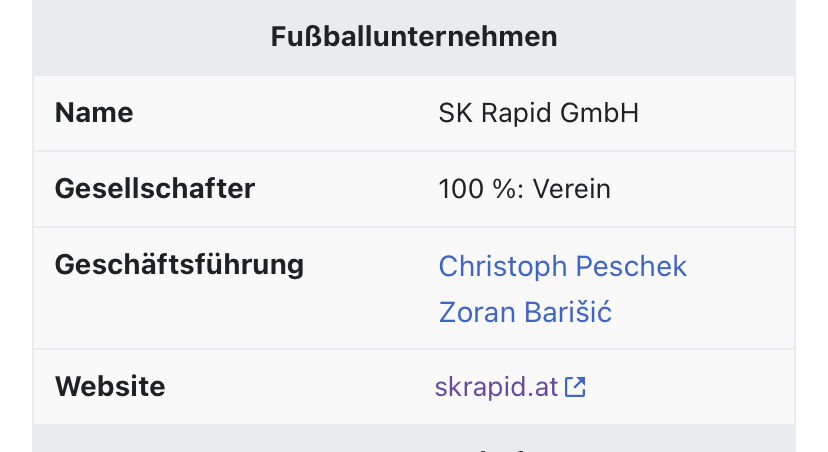Viewport: 828px width, 452px height.
Task: Select the Name row label
Action: pyautogui.click(x=94, y=113)
